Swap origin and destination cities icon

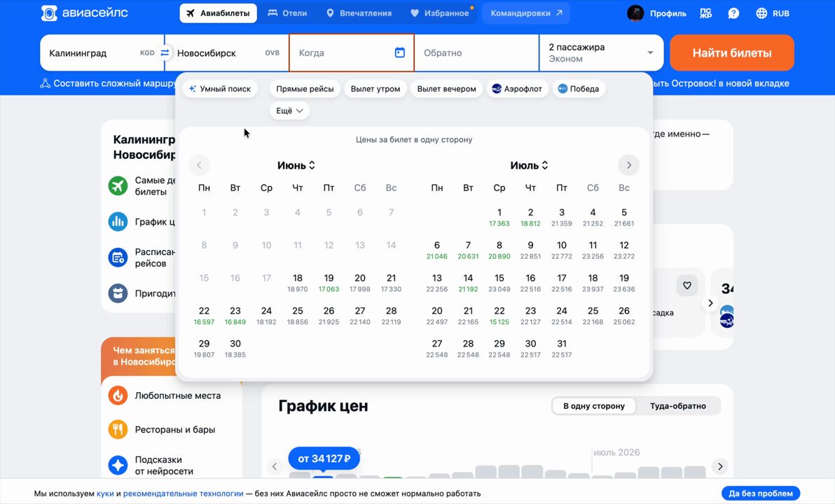click(165, 52)
